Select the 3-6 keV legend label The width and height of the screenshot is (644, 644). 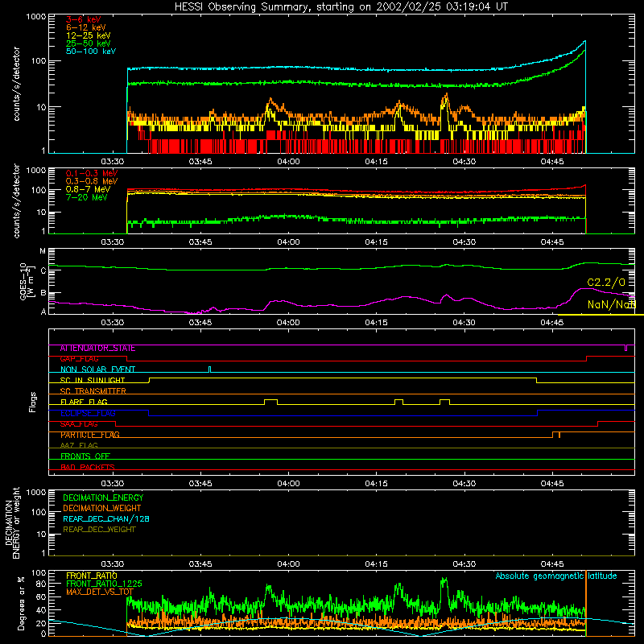coord(84,19)
